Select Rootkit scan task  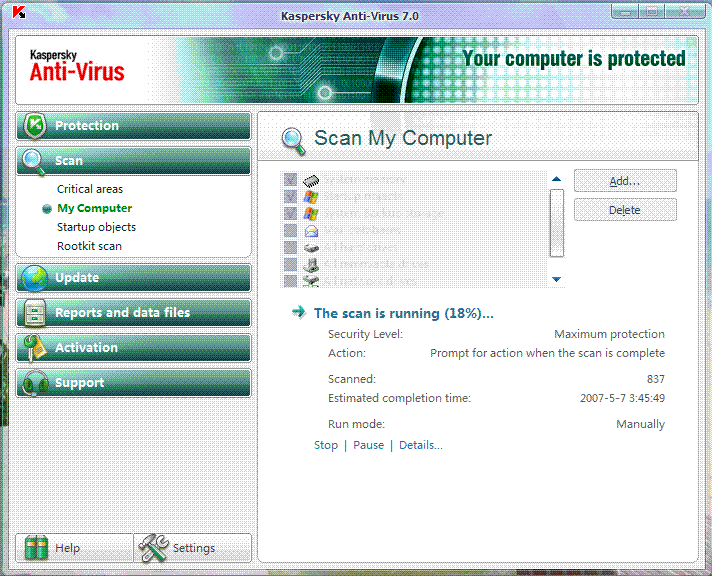coord(89,246)
